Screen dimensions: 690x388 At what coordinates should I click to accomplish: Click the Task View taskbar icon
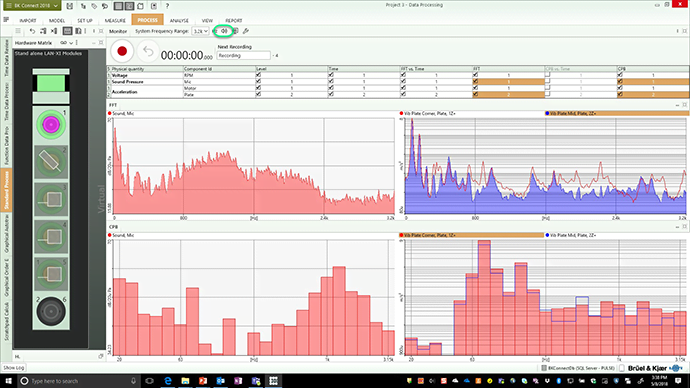(x=150, y=381)
